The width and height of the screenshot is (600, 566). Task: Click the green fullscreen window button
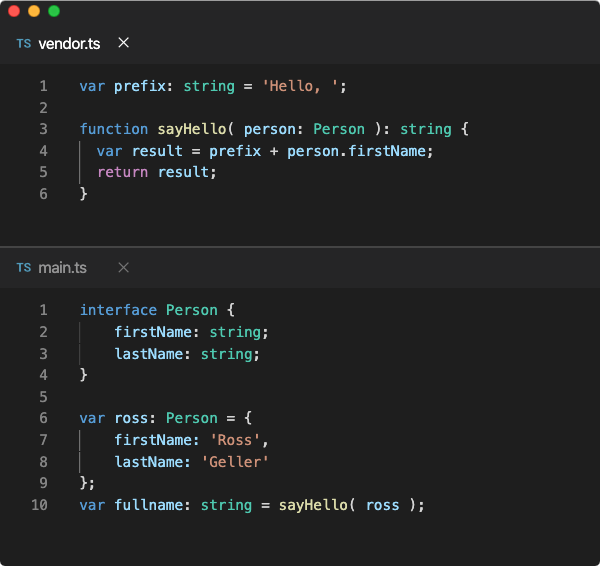(54, 11)
